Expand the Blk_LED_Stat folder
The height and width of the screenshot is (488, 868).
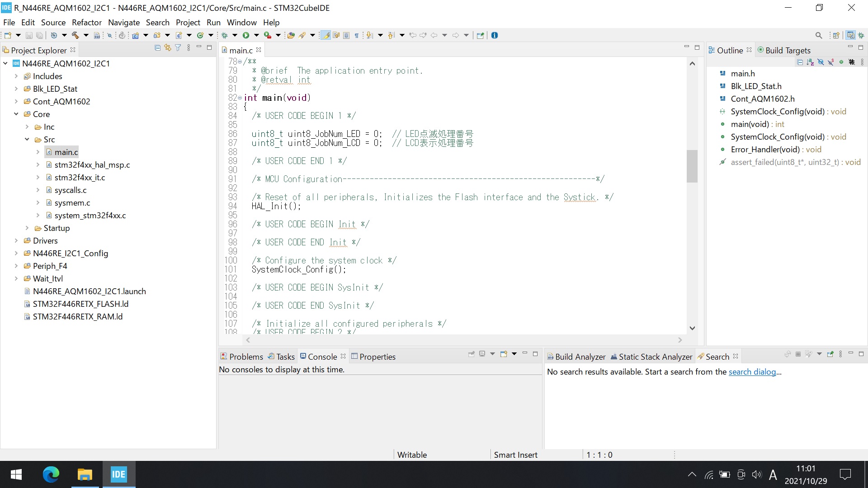(x=16, y=89)
